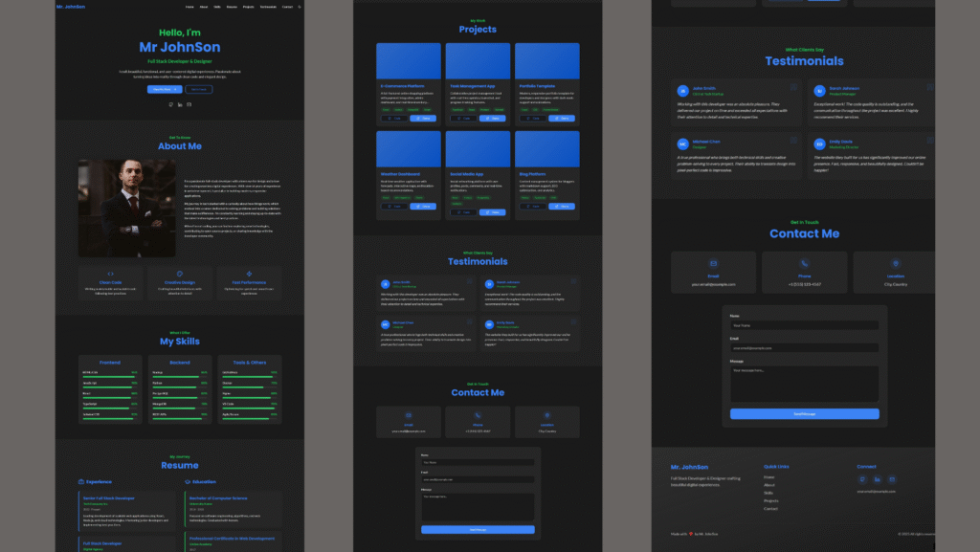Follow the Projects link under Quick Links
The image size is (980, 552).
click(x=771, y=501)
